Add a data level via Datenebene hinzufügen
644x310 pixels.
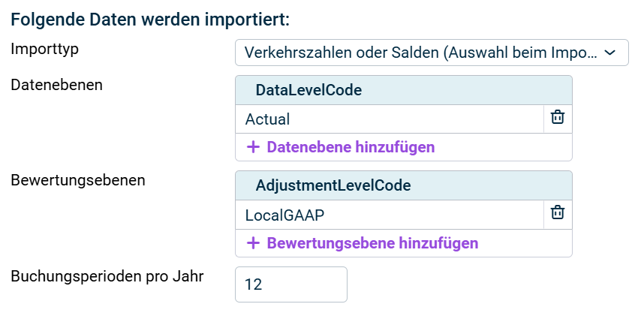(351, 146)
